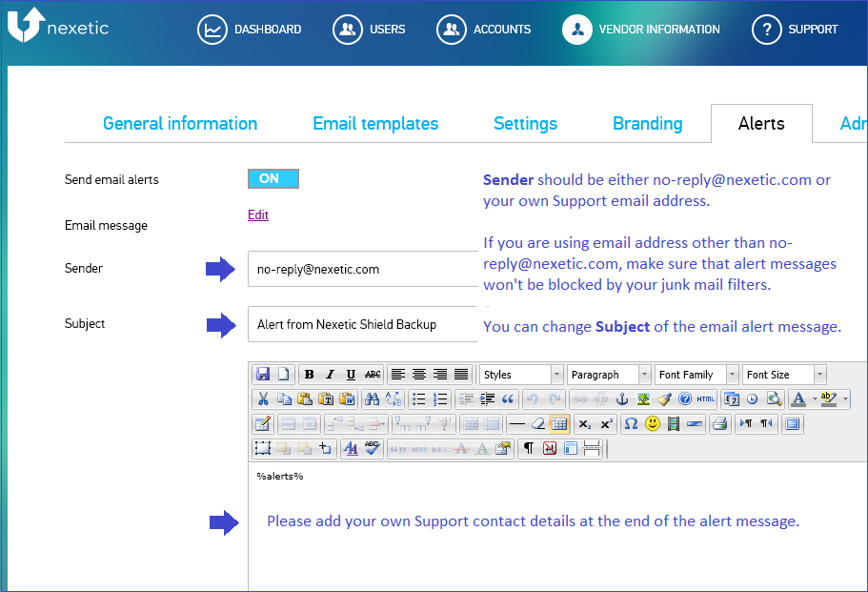Toggle visual control characters pilcrow
This screenshot has height=592, width=868.
(529, 449)
